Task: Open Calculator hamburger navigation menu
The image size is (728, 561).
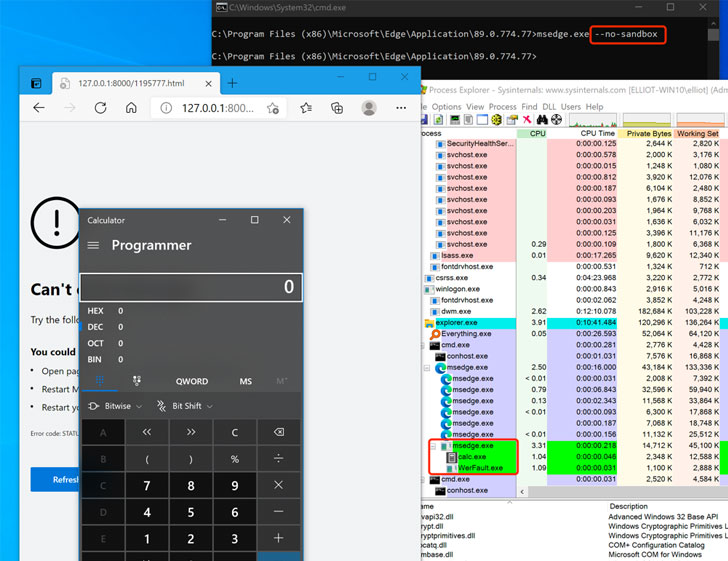Action: point(93,245)
